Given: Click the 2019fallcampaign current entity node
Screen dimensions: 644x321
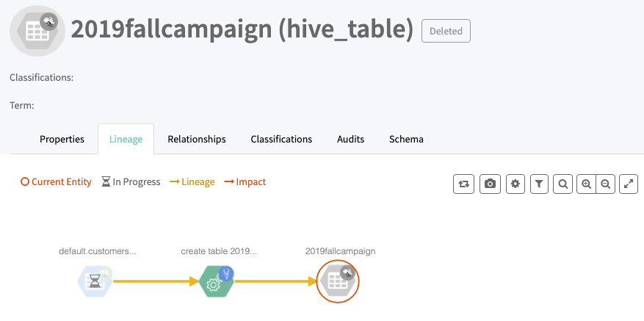Looking at the screenshot, I should point(338,281).
